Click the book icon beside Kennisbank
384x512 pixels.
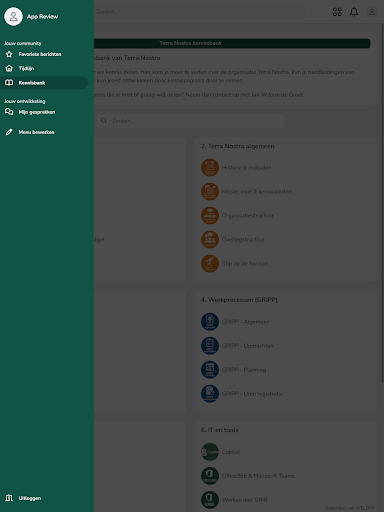pyautogui.click(x=9, y=83)
